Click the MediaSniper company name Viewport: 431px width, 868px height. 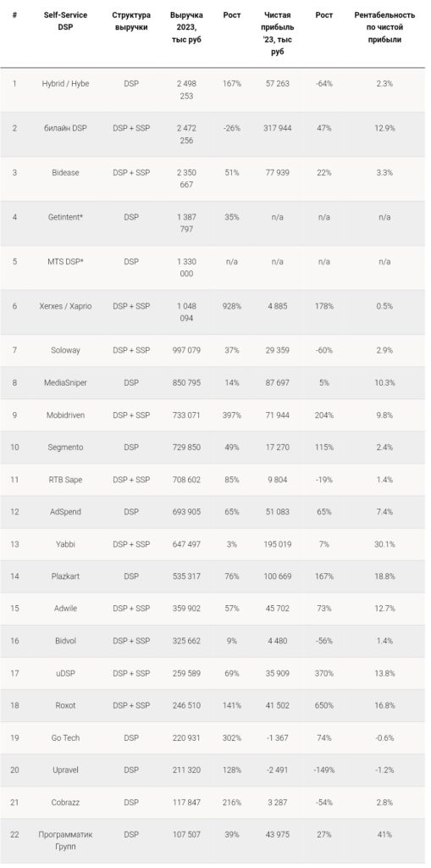click(65, 382)
